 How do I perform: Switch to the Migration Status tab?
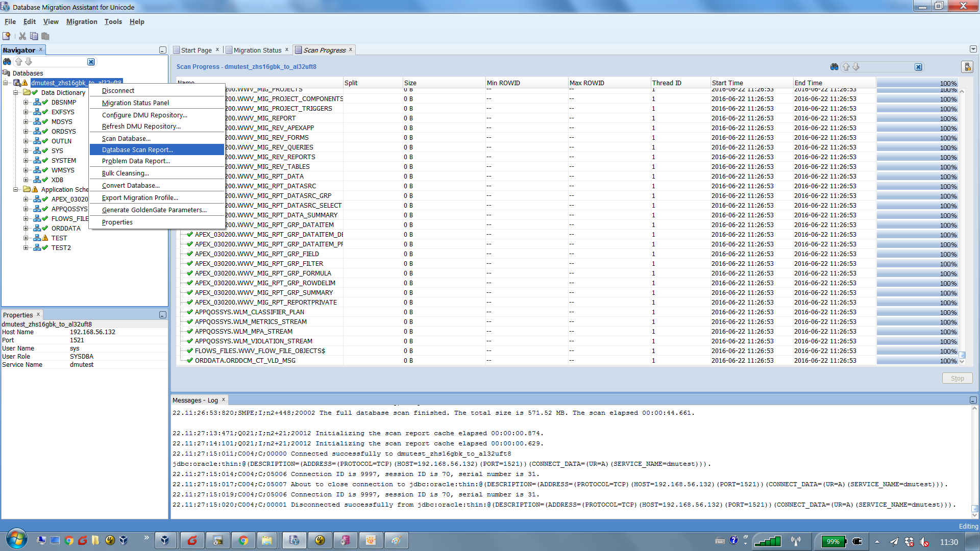tap(257, 50)
